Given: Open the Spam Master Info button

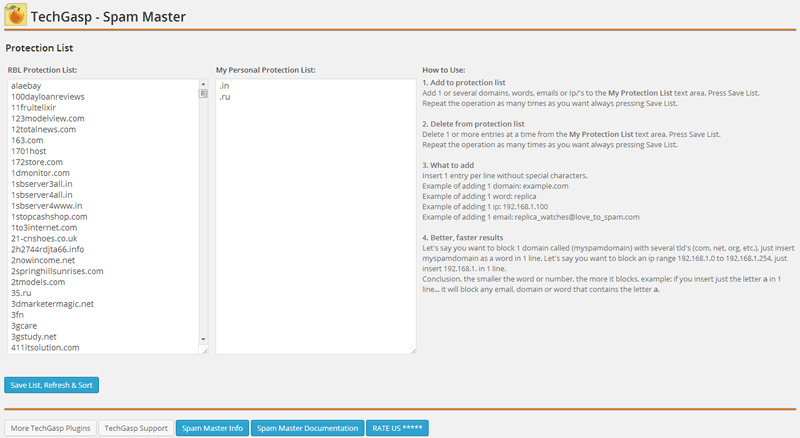Looking at the screenshot, I should (x=211, y=428).
